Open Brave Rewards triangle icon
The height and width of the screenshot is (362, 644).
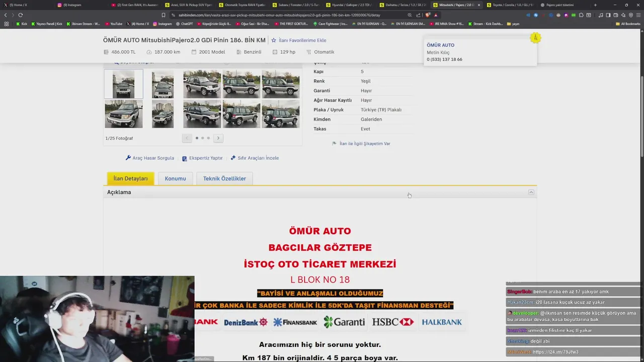436,15
